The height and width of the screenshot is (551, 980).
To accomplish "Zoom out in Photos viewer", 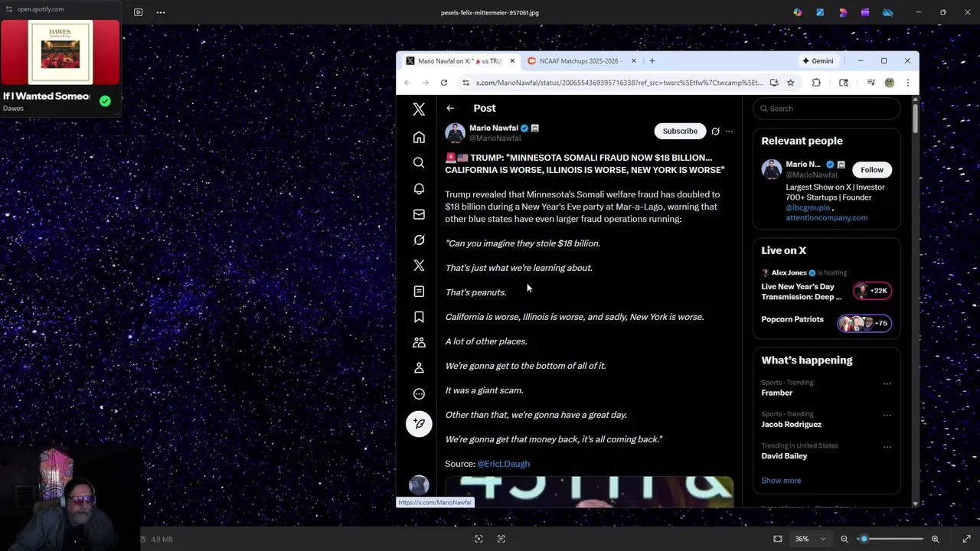I will [x=844, y=539].
